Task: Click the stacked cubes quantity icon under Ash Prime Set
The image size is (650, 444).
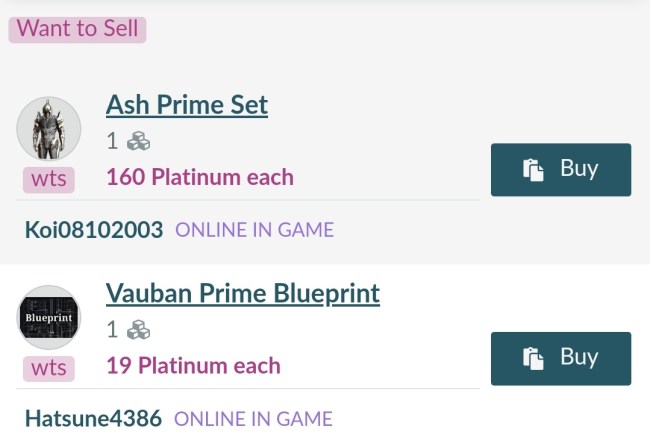Action: click(x=138, y=141)
